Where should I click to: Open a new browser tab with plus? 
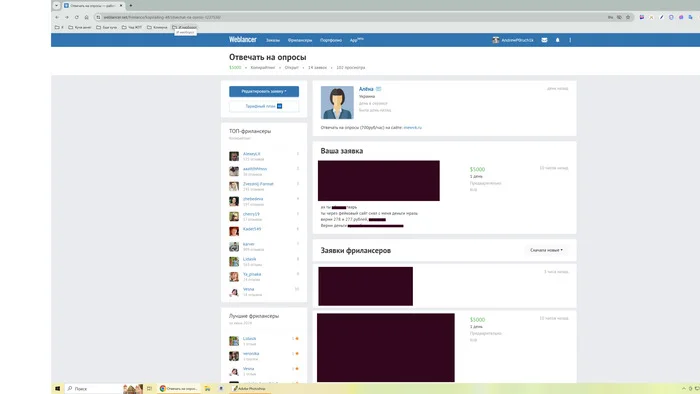tap(131, 6)
